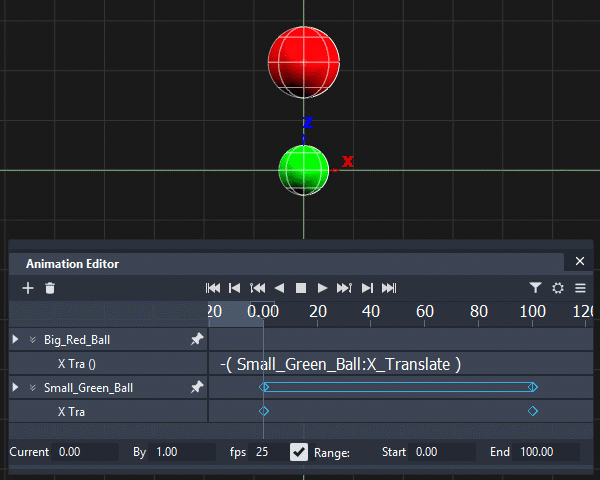Play the animation forward
This screenshot has height=480, width=600.
pos(323,288)
